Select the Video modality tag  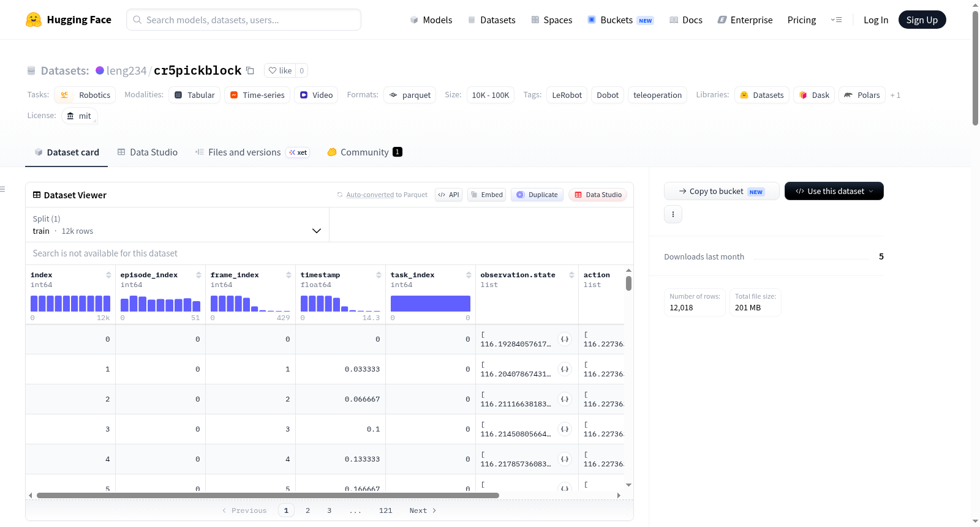pos(316,95)
